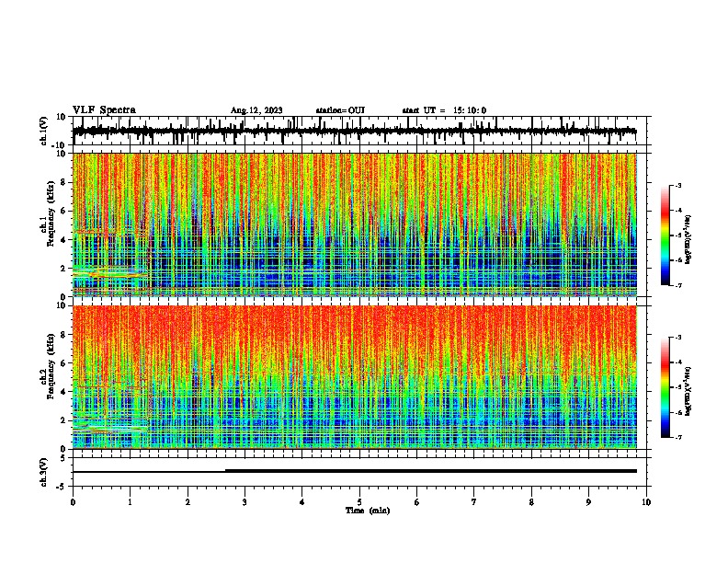Click the time axis tick '5'
The image size is (728, 563).
point(359,502)
